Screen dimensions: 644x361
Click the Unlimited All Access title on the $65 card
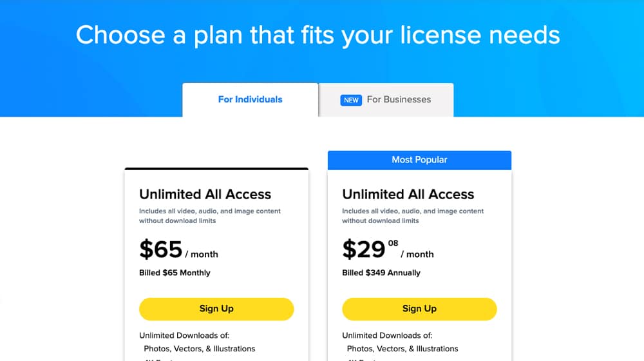[205, 194]
